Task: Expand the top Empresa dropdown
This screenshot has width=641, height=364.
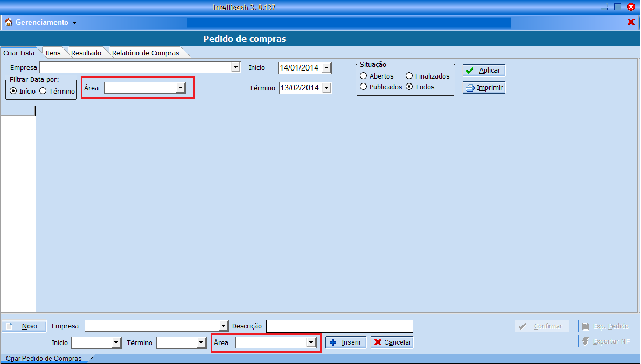Action: 235,67
